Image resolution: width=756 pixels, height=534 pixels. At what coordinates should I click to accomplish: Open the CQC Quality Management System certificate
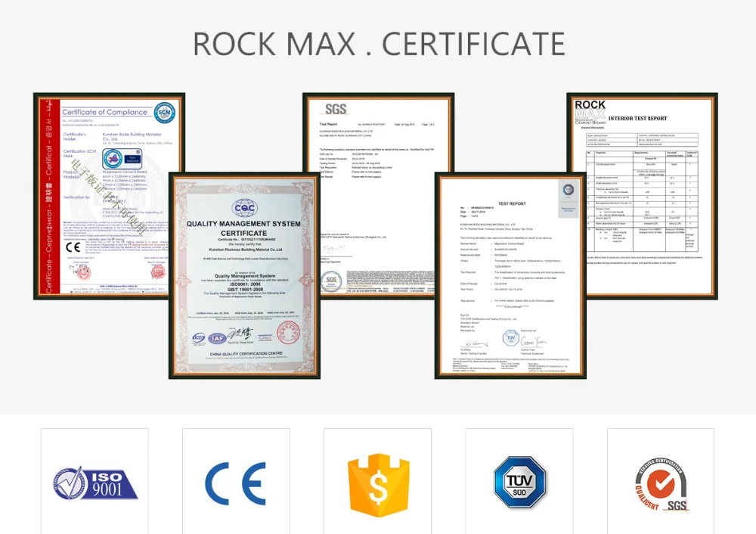(x=244, y=275)
